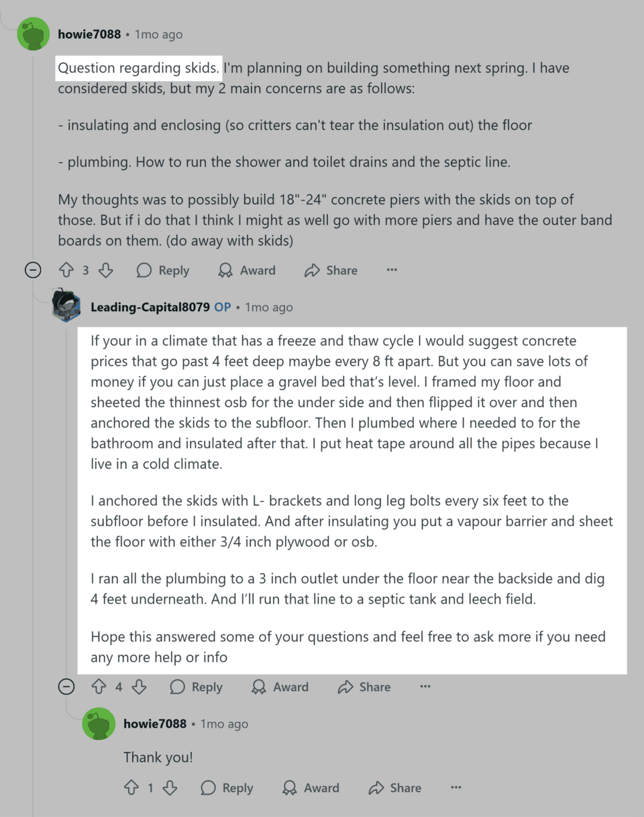Click Leading-Capital8079's username link
Image resolution: width=644 pixels, height=817 pixels.
click(x=149, y=307)
